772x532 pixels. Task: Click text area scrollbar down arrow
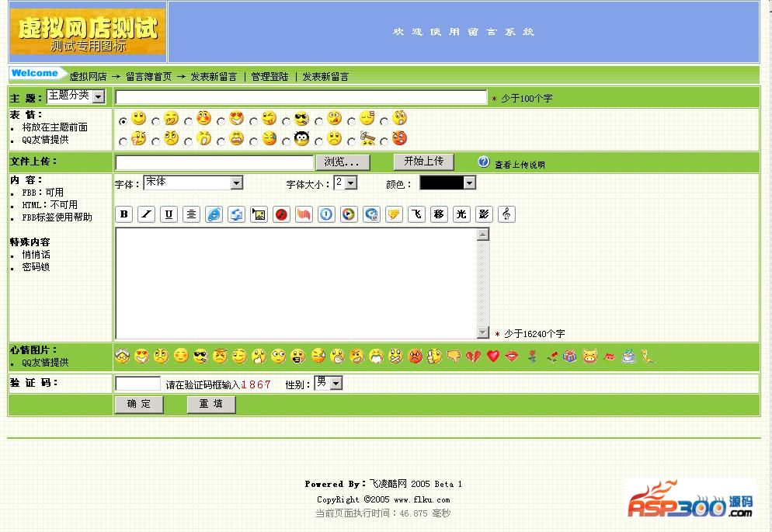(x=483, y=332)
